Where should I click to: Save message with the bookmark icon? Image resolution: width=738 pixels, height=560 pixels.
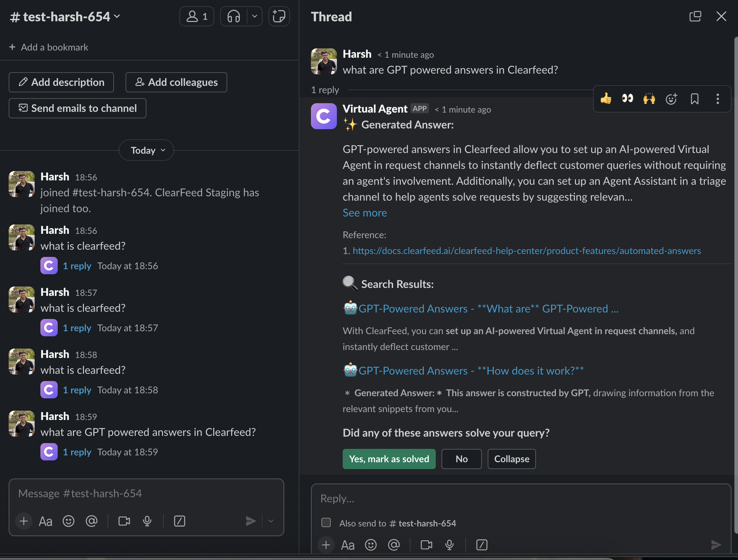[694, 99]
